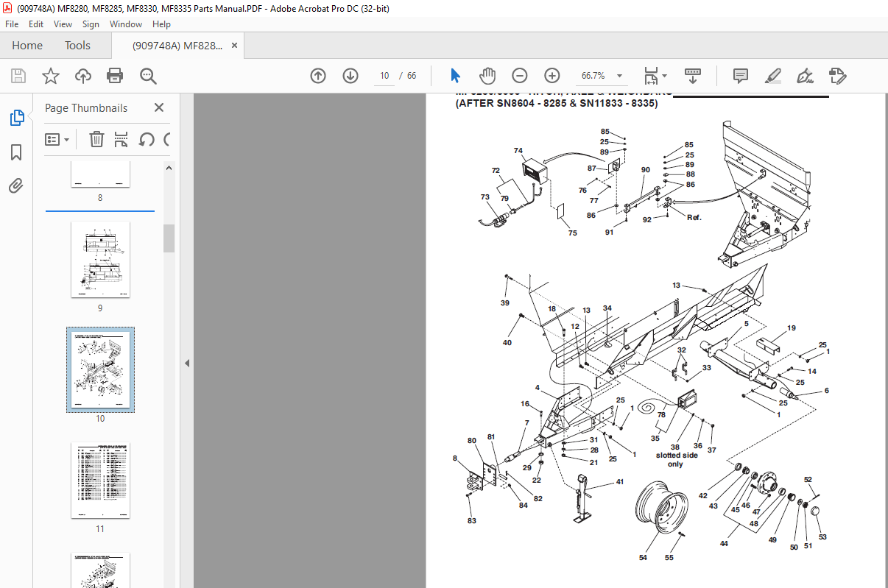Click the thumbnails scrollbar up arrow

(169, 169)
